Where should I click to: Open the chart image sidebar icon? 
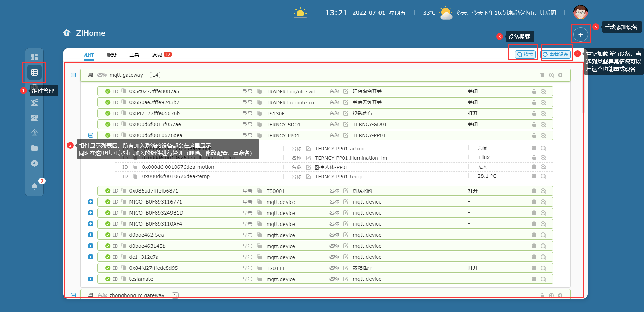click(34, 118)
